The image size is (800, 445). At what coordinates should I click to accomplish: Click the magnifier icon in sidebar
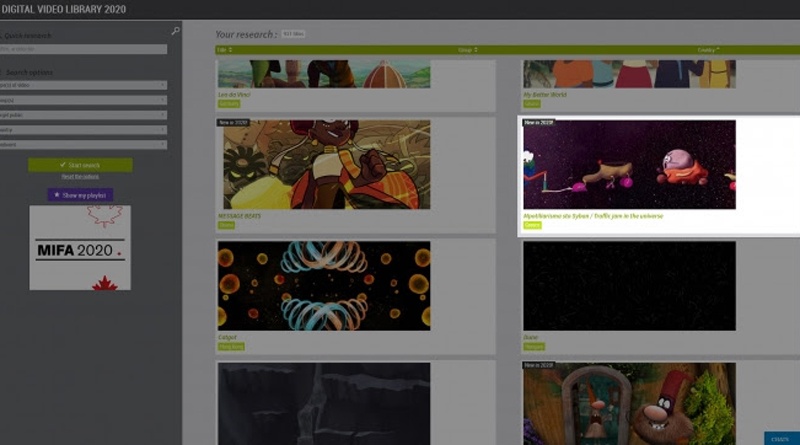click(x=176, y=31)
